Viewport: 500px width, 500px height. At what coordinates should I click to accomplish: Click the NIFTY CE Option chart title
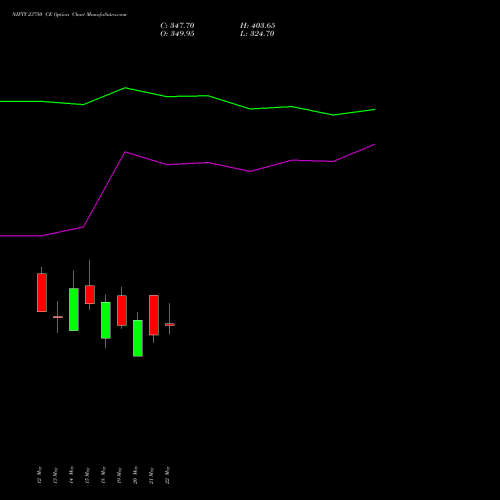(69, 15)
